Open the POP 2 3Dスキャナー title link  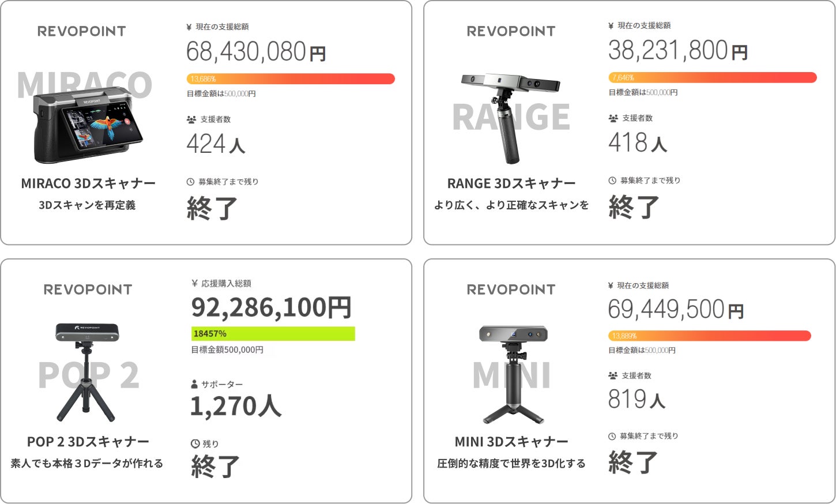tap(88, 442)
